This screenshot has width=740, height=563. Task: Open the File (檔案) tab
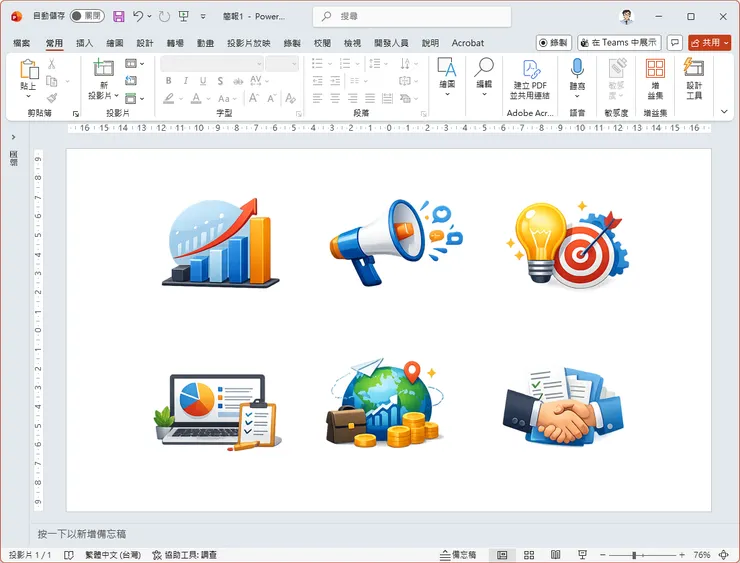pos(21,43)
